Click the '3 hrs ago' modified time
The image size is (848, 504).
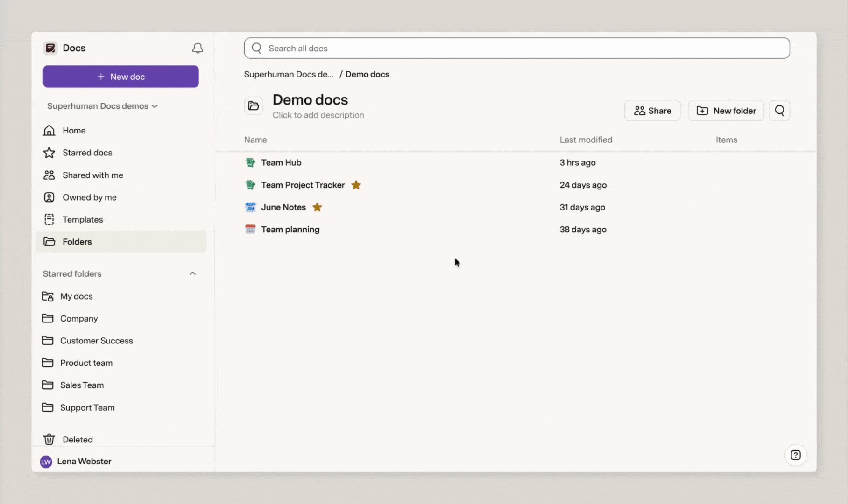pos(578,162)
